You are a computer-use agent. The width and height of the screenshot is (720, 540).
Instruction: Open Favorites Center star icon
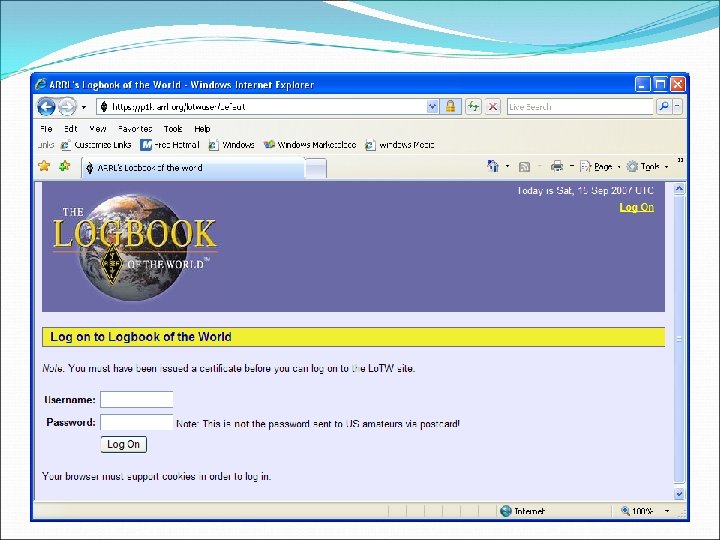click(x=44, y=166)
